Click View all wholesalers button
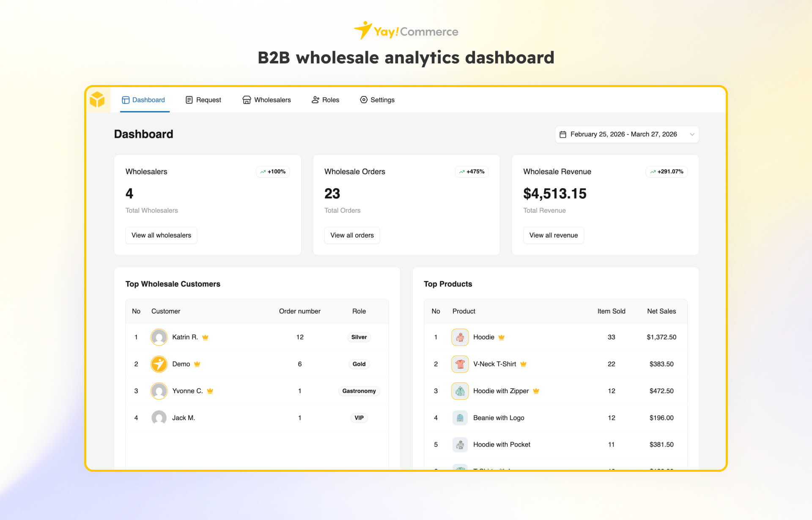Image resolution: width=812 pixels, height=520 pixels. 161,235
